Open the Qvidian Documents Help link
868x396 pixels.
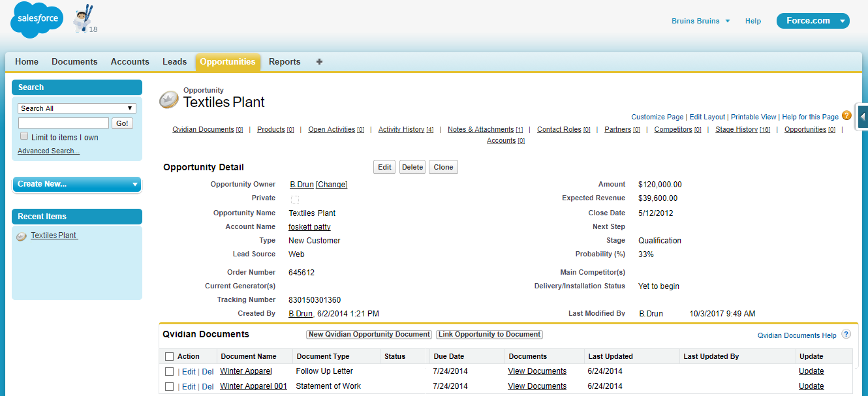(x=797, y=335)
